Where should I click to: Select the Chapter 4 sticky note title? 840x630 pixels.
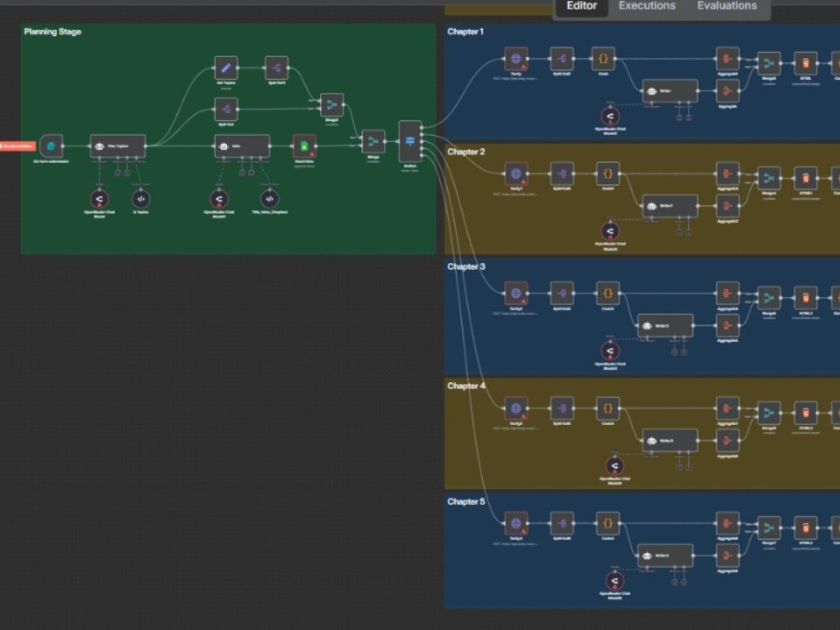point(466,386)
